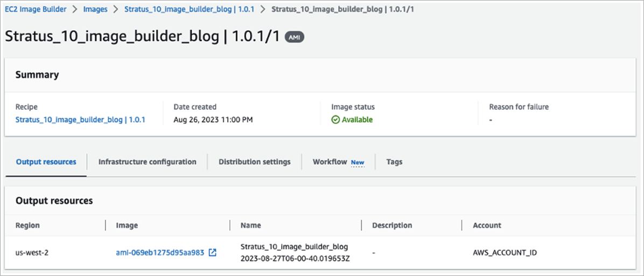Click the Region column header
644x276 pixels.
(x=27, y=225)
